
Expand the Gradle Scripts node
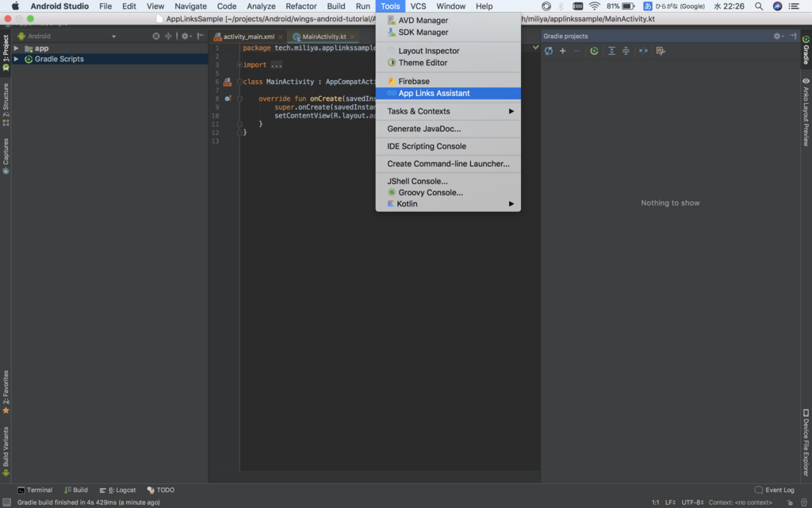[17, 59]
